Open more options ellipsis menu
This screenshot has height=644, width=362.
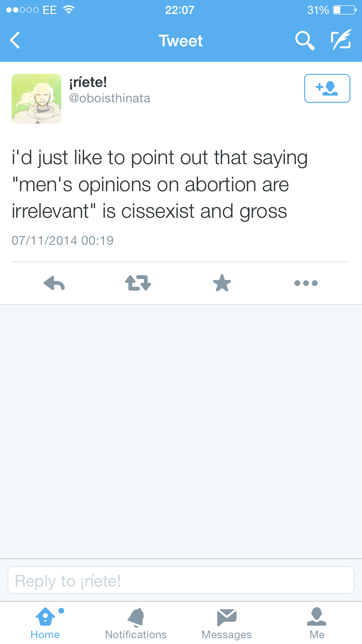[x=306, y=283]
